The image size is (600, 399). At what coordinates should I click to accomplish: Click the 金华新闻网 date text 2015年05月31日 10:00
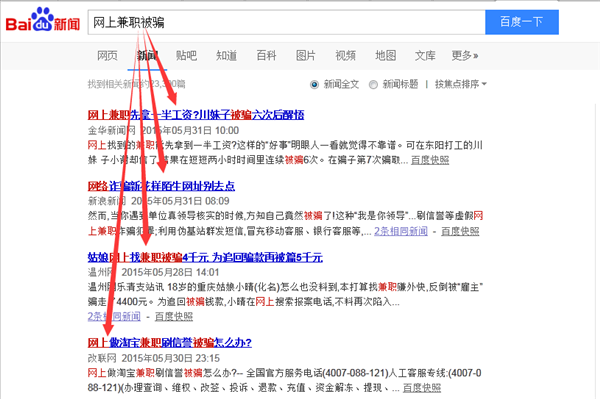point(190,130)
